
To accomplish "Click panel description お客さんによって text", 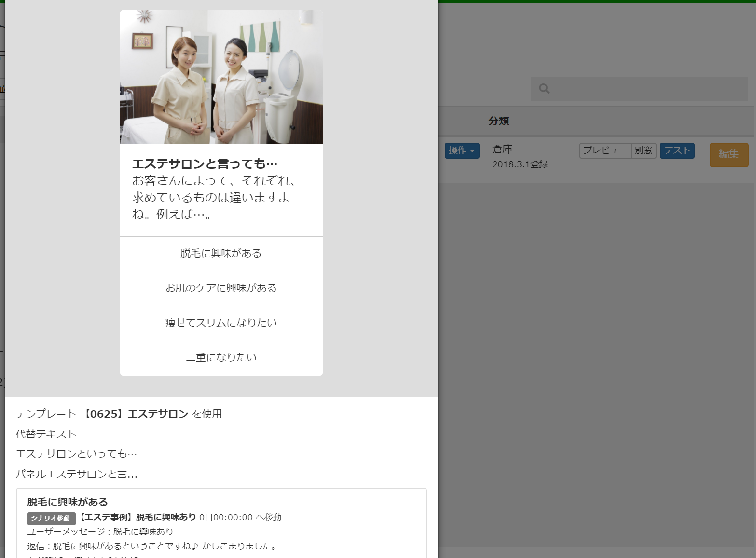I will (214, 197).
